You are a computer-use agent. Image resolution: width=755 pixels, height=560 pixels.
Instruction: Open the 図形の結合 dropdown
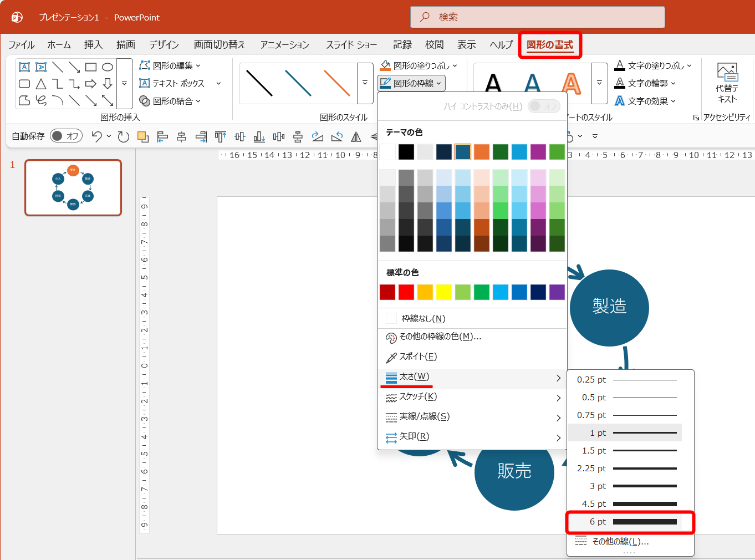point(170,101)
